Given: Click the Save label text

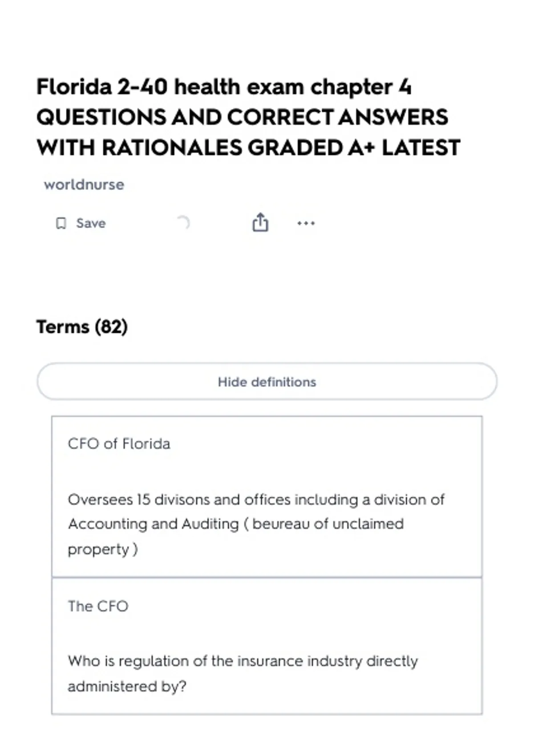Looking at the screenshot, I should click(91, 223).
